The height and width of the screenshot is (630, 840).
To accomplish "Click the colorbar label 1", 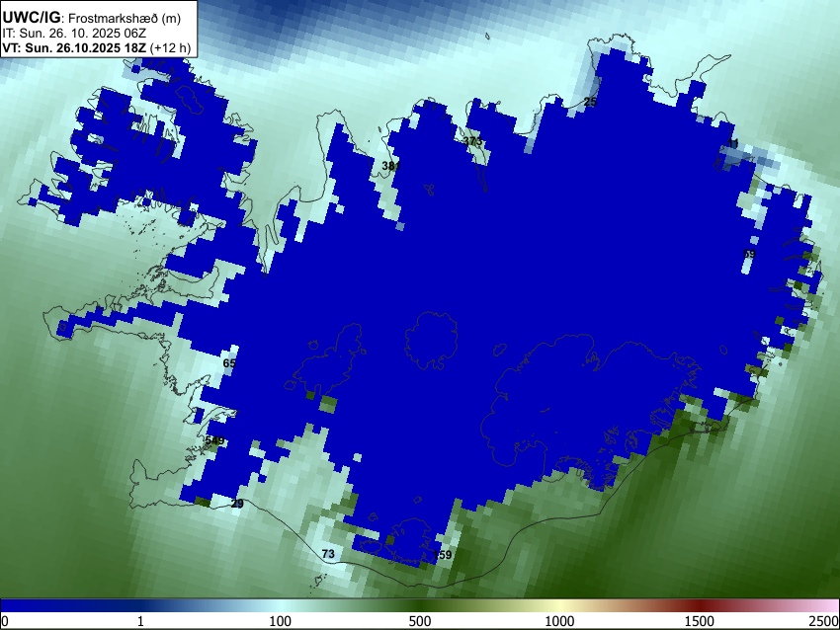I will tap(140, 621).
